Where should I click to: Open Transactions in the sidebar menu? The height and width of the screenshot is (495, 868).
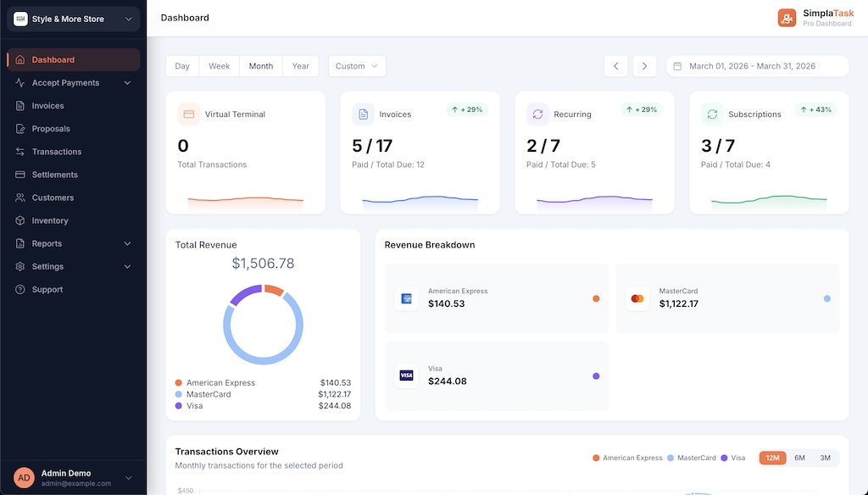[x=73, y=152]
